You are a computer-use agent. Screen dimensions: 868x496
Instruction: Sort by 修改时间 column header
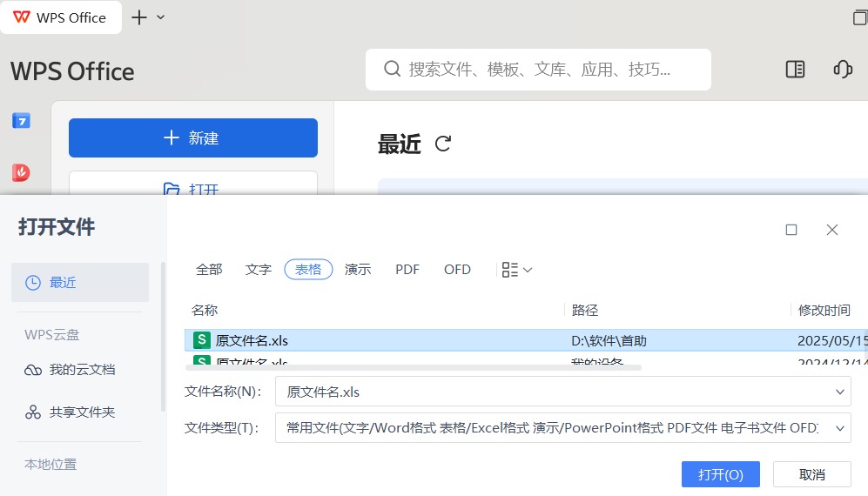824,310
